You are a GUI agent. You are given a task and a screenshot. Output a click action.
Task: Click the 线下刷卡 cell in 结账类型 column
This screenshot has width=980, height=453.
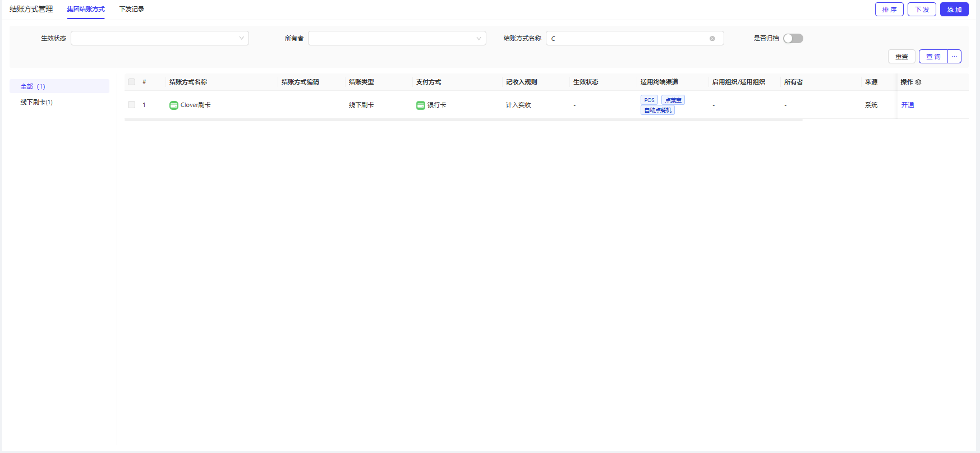click(x=361, y=105)
